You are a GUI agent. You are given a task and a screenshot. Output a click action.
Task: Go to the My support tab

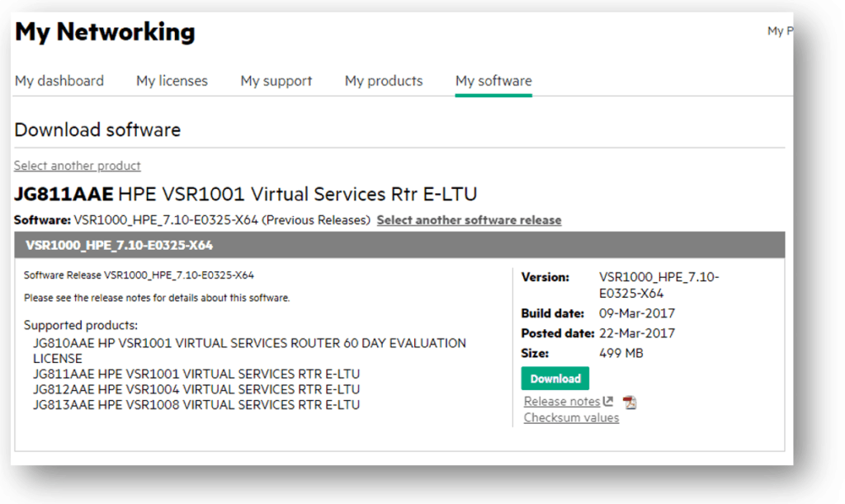pos(276,81)
